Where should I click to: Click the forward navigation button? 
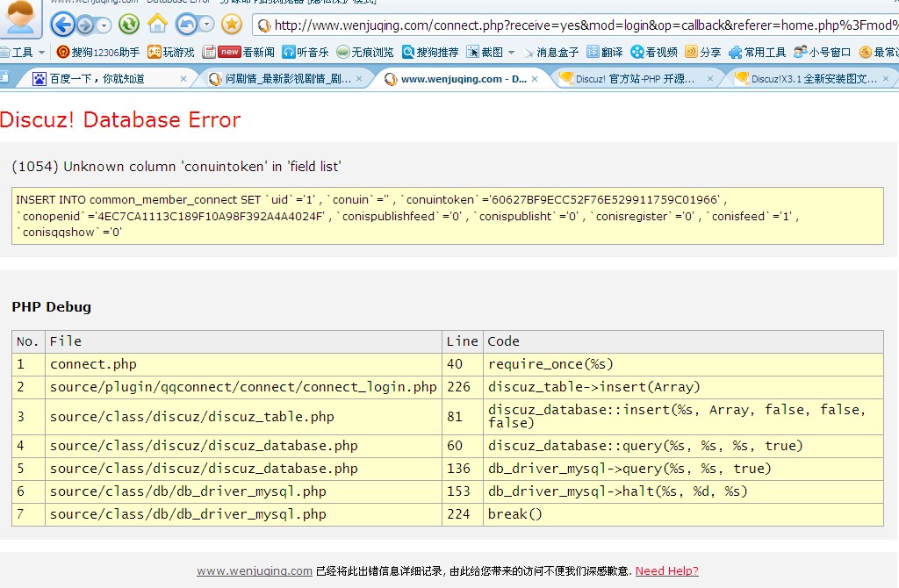(85, 25)
